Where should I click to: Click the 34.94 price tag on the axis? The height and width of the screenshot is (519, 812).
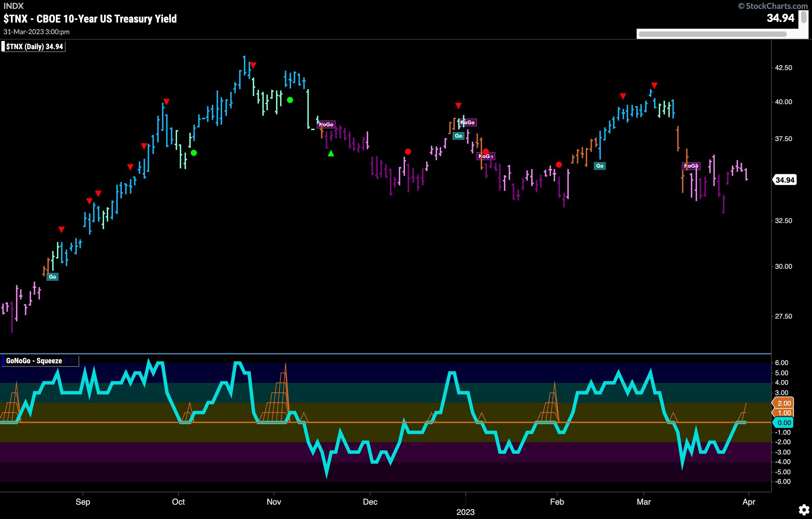click(785, 180)
